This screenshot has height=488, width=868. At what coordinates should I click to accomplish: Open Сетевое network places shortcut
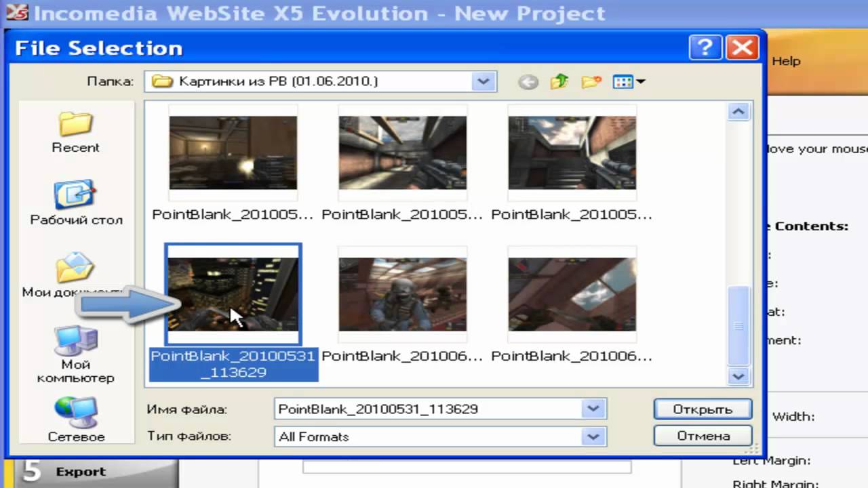[x=75, y=420]
